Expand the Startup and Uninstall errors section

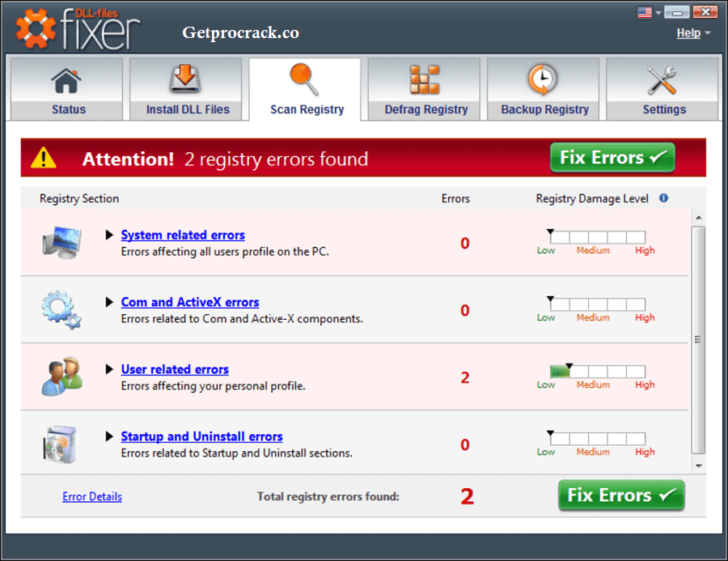(109, 436)
